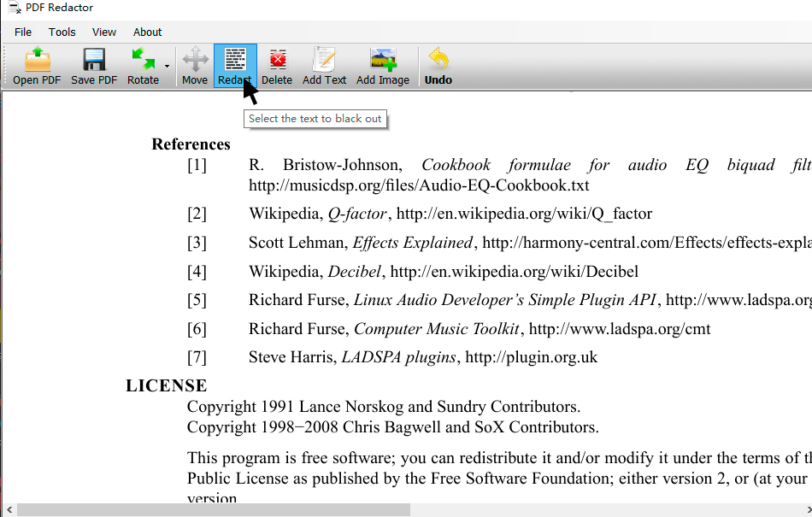Screen dimensions: 812x517
Task: Open the About menu
Action: 148,32
